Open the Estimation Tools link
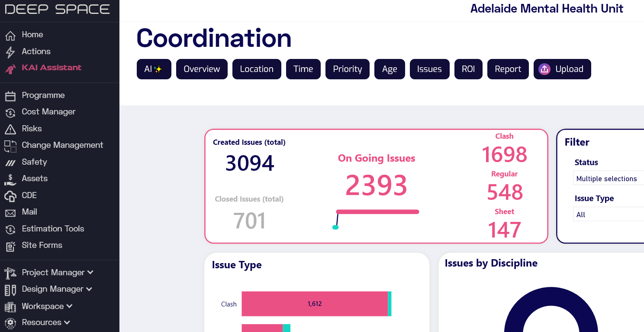This screenshot has width=644, height=332. 53,228
